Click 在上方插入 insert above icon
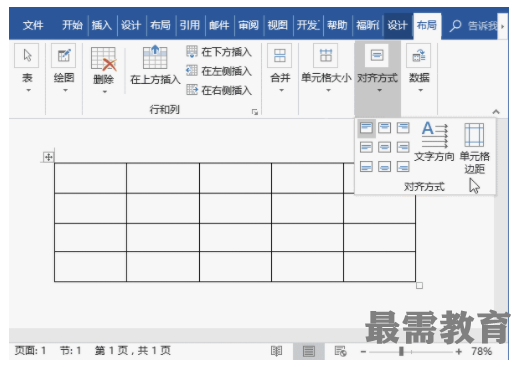This screenshot has height=367, width=517. [x=155, y=57]
